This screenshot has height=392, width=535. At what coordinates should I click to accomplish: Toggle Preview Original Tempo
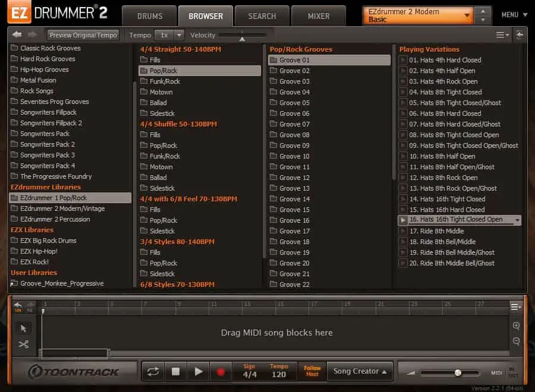[83, 35]
